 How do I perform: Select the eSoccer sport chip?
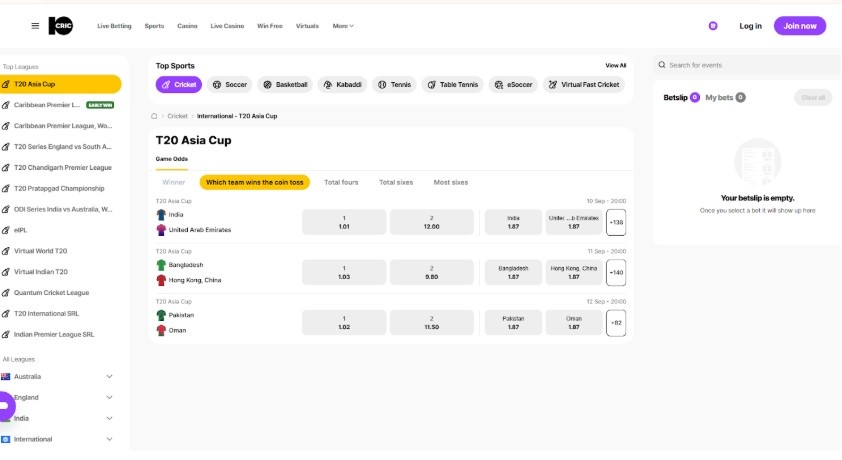[x=513, y=85]
